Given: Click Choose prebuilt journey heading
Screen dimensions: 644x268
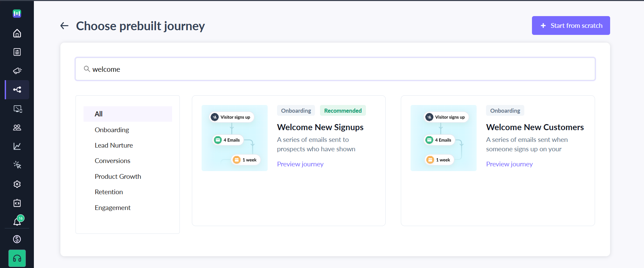Looking at the screenshot, I should pyautogui.click(x=140, y=26).
